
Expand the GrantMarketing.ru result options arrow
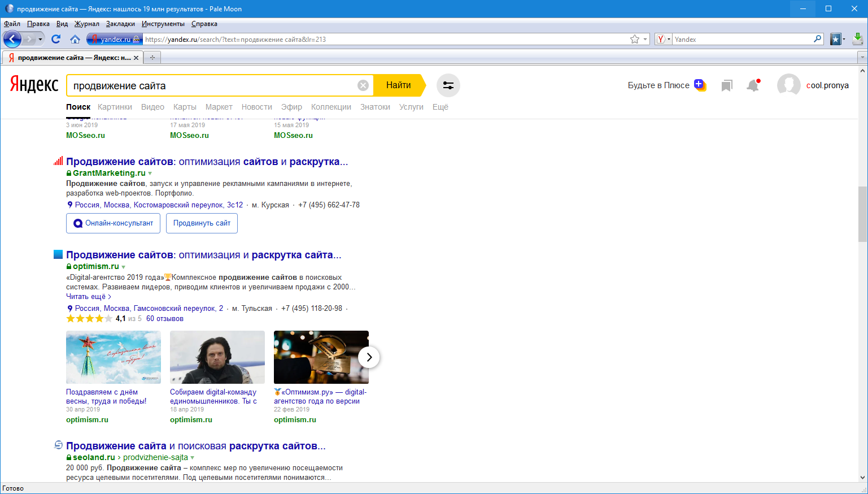150,174
